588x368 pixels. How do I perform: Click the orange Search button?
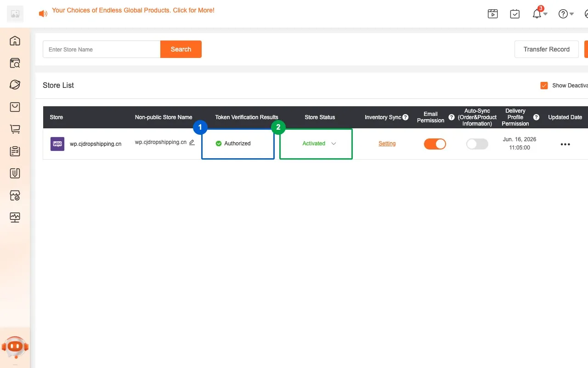coord(181,49)
